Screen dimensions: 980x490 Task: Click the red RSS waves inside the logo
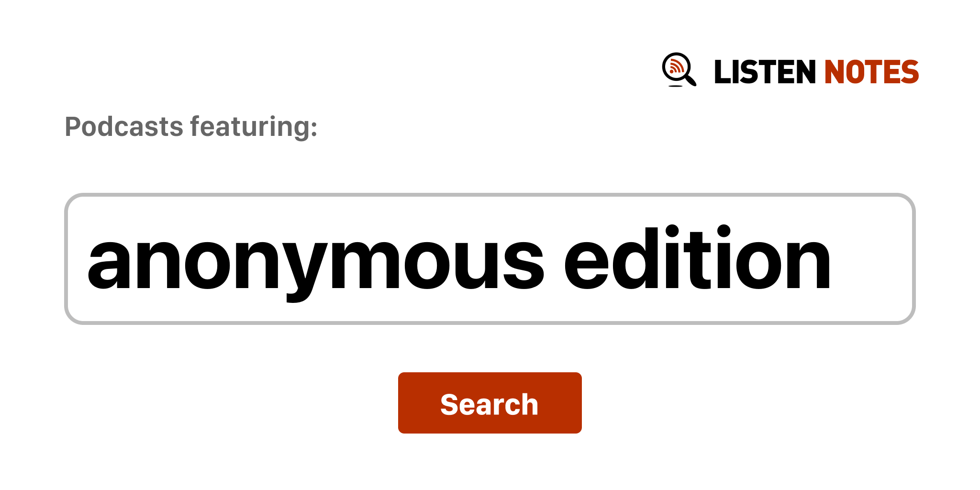point(676,67)
